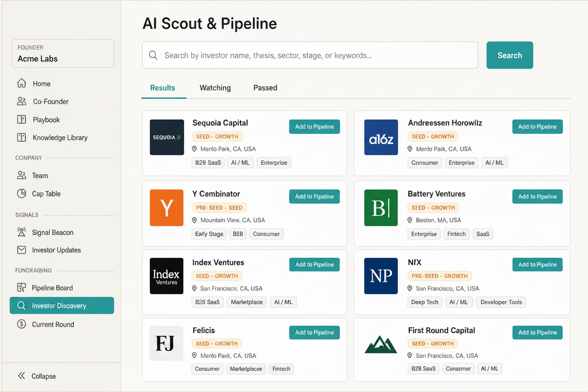
Task: Add Sequoia Capital to Pipeline
Action: point(315,127)
